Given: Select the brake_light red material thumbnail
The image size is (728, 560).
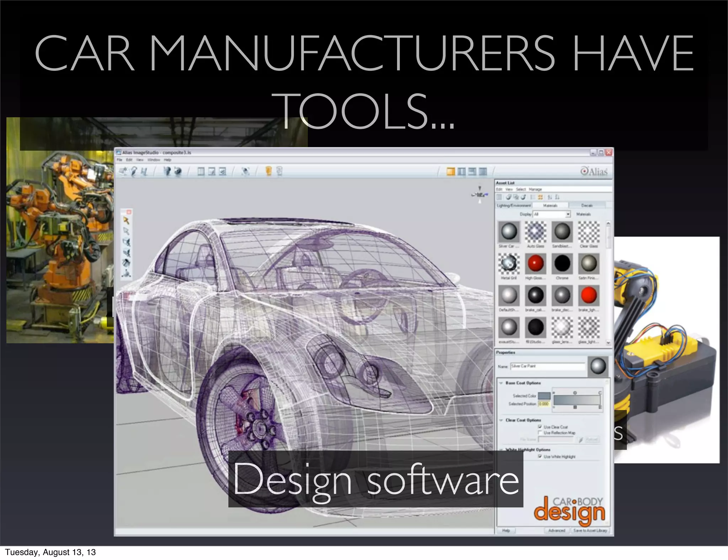Looking at the screenshot, I should 589,295.
